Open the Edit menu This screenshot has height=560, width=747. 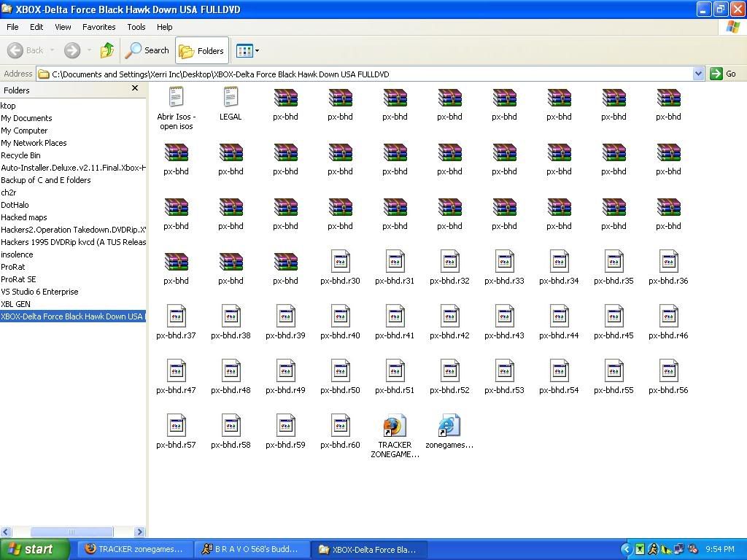[x=36, y=27]
